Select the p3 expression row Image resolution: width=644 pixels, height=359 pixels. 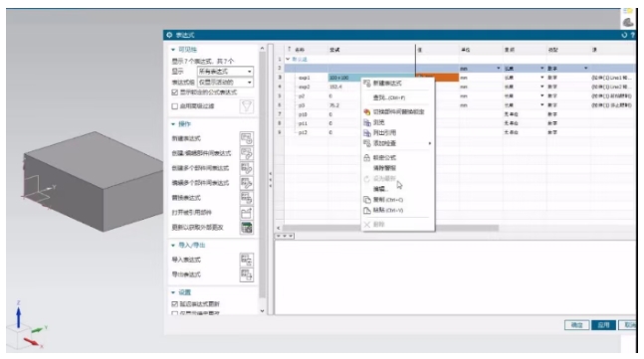[459, 105]
